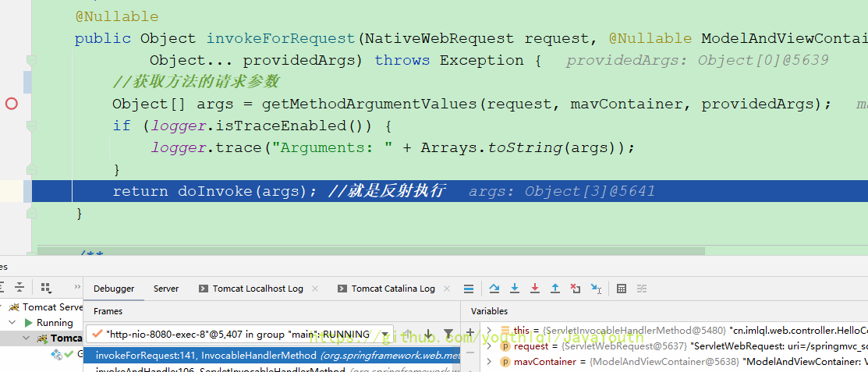
Task: Click the Drop Frame icon
Action: coord(576,289)
